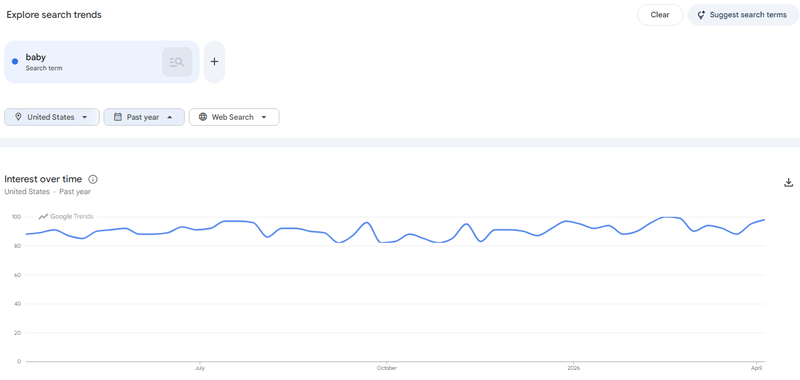Image resolution: width=800 pixels, height=380 pixels.
Task: Click the 80 value on the y-axis
Action: pos(18,246)
